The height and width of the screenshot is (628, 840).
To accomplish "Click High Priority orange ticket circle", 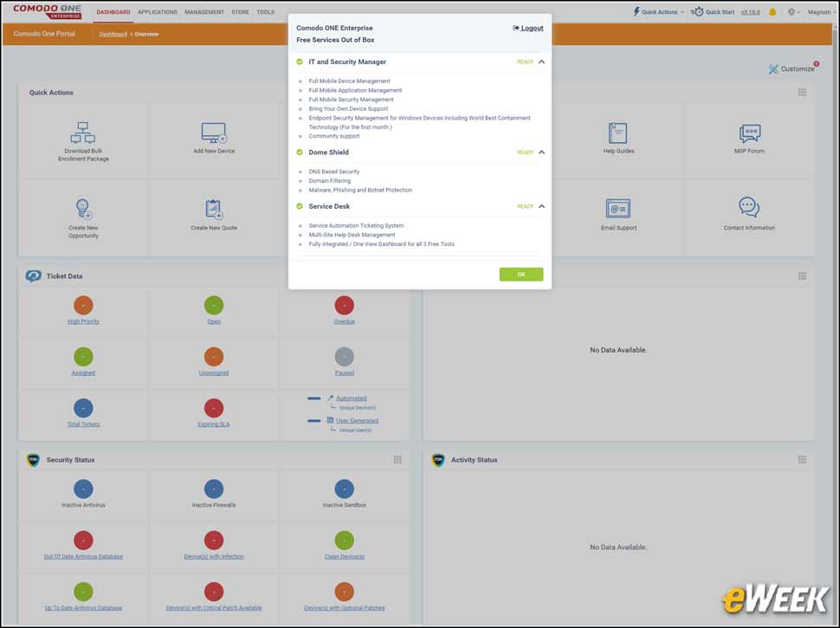I will [x=83, y=305].
